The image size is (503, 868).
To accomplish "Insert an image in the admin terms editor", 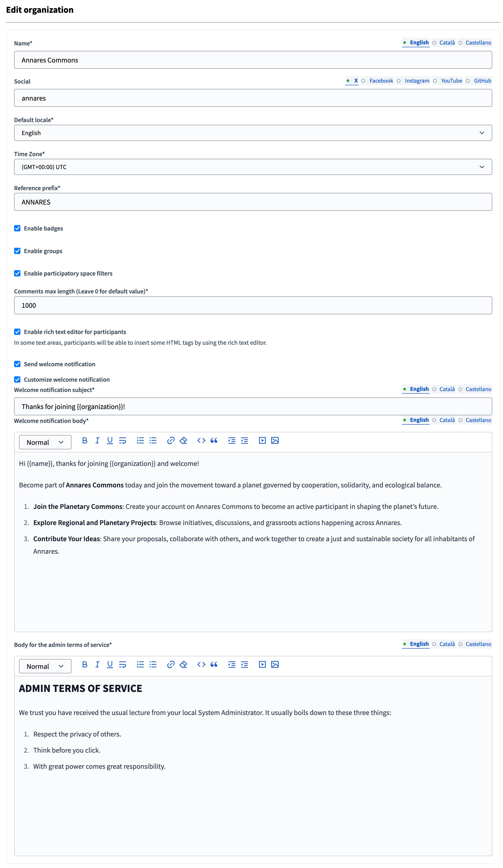I will (x=275, y=665).
